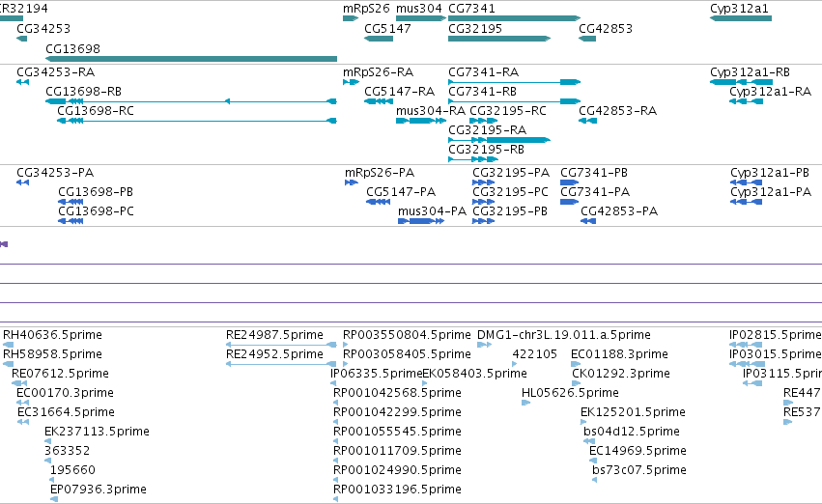Click the CG34253-PA protein label
Image resolution: width=822 pixels, height=504 pixels.
pyautogui.click(x=55, y=173)
